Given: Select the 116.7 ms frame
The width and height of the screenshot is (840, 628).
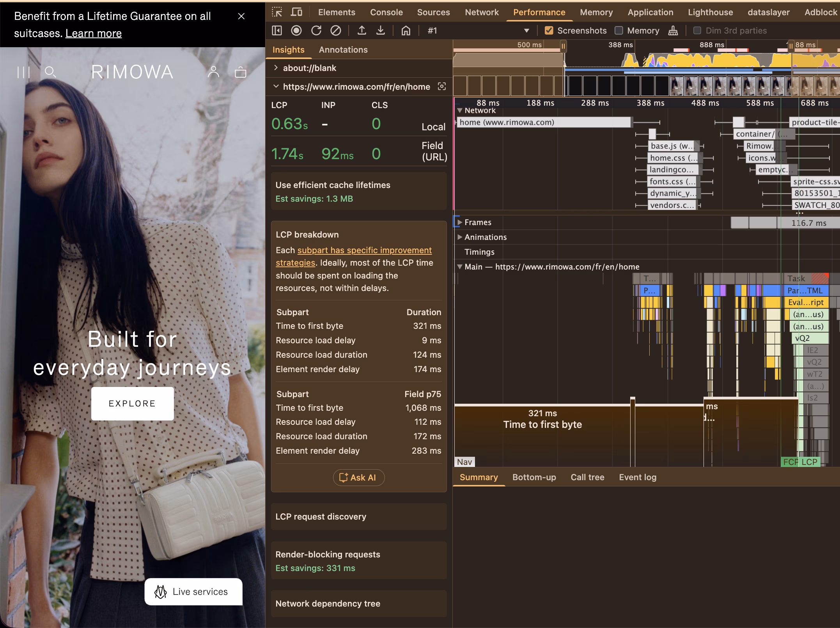Looking at the screenshot, I should coord(808,223).
